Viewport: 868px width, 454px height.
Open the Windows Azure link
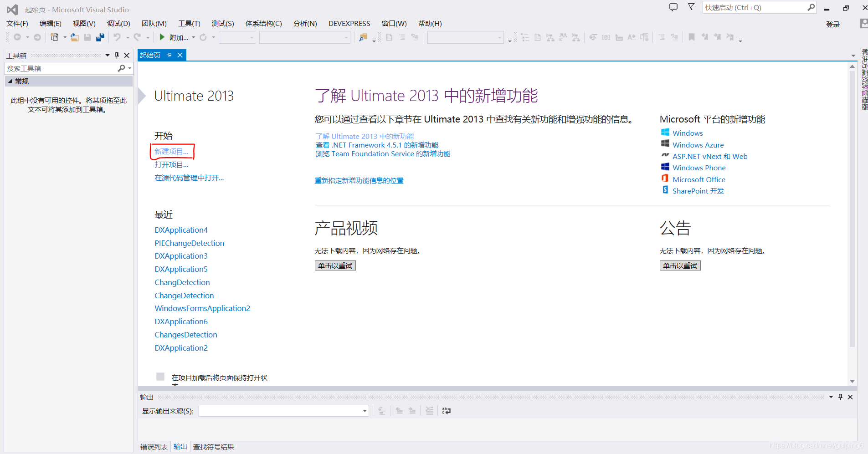click(698, 145)
